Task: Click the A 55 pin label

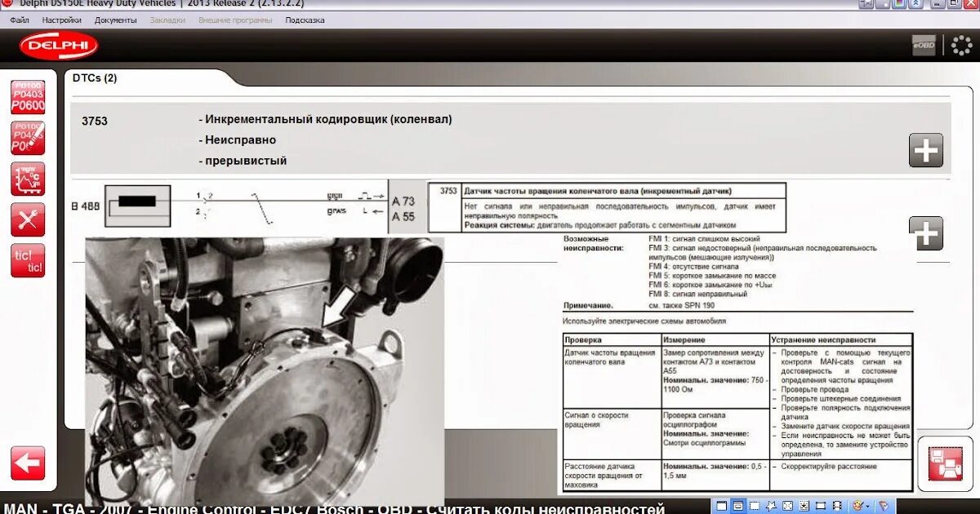Action: point(403,216)
